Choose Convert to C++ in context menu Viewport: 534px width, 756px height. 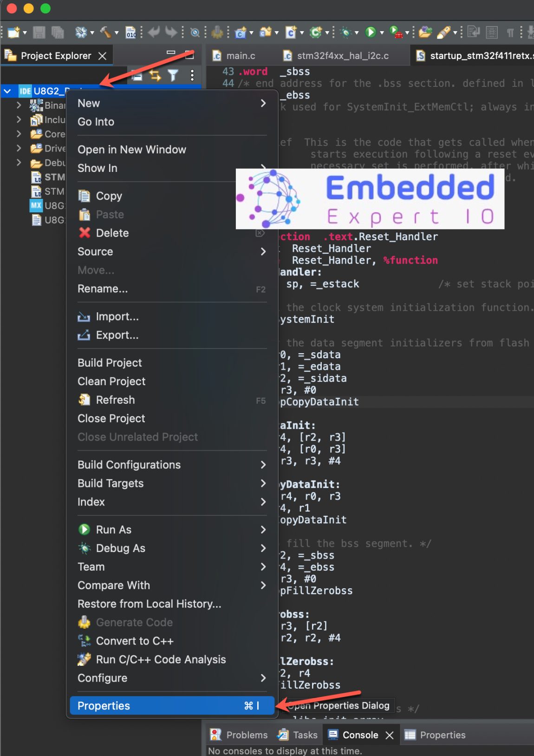pyautogui.click(x=134, y=641)
